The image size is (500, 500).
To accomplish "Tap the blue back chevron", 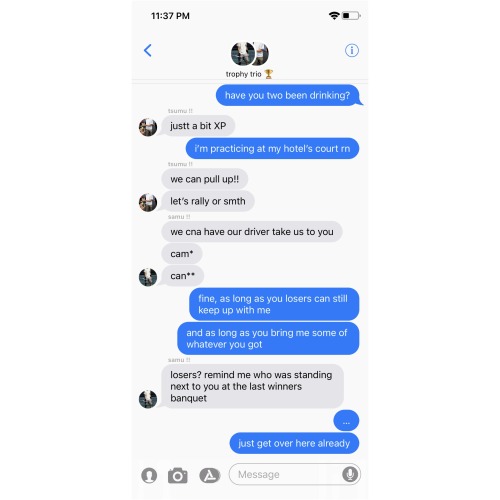I will tap(148, 51).
